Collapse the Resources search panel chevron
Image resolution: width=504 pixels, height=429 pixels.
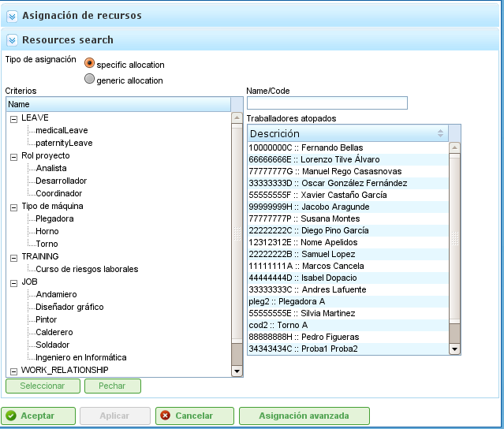(x=12, y=40)
